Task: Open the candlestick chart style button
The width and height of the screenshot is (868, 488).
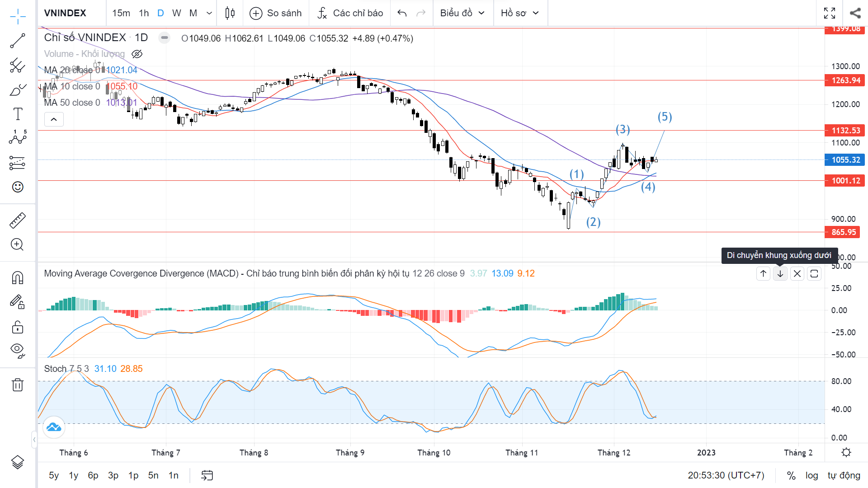Action: pyautogui.click(x=230, y=13)
